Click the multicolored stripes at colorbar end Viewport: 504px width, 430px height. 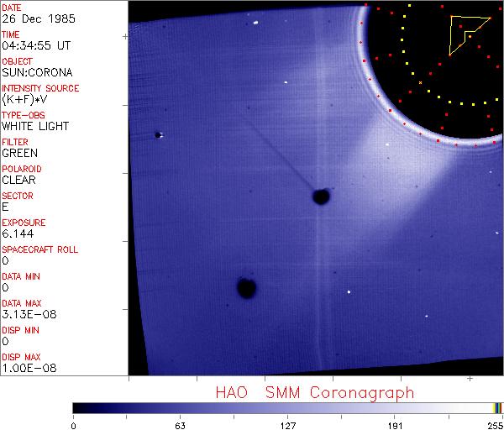point(498,408)
